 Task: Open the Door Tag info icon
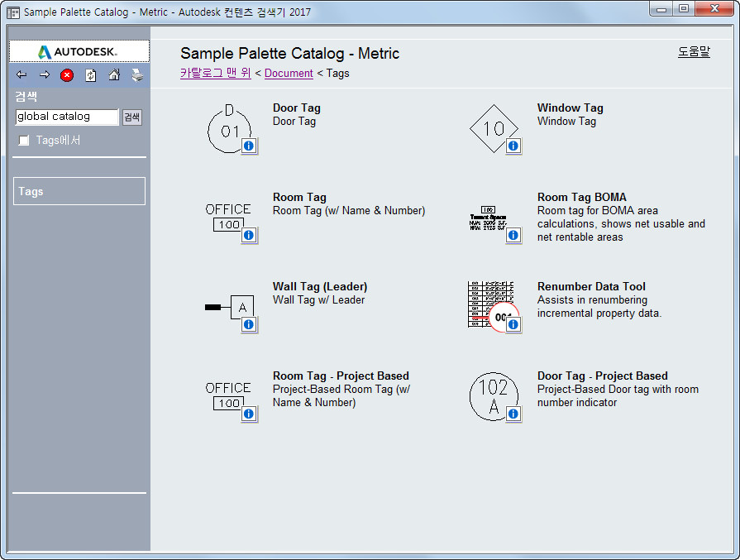[x=249, y=146]
